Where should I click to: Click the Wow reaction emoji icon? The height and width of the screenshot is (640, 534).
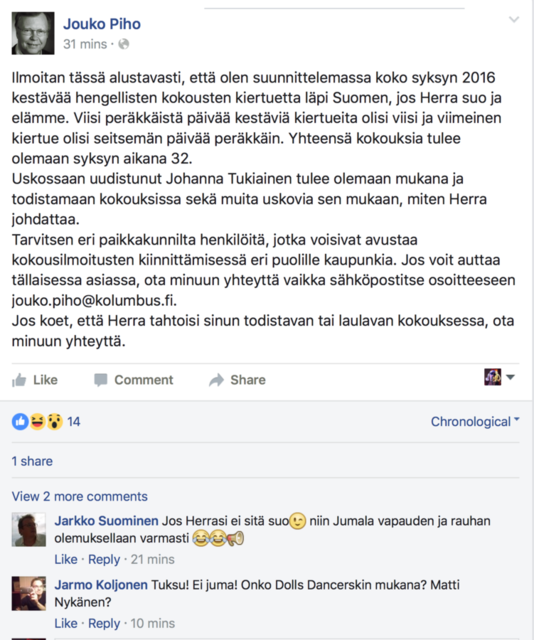54,422
